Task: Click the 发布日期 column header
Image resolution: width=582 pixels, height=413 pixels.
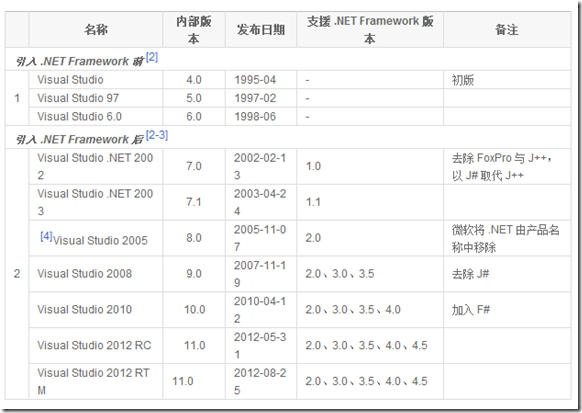Action: (x=261, y=30)
